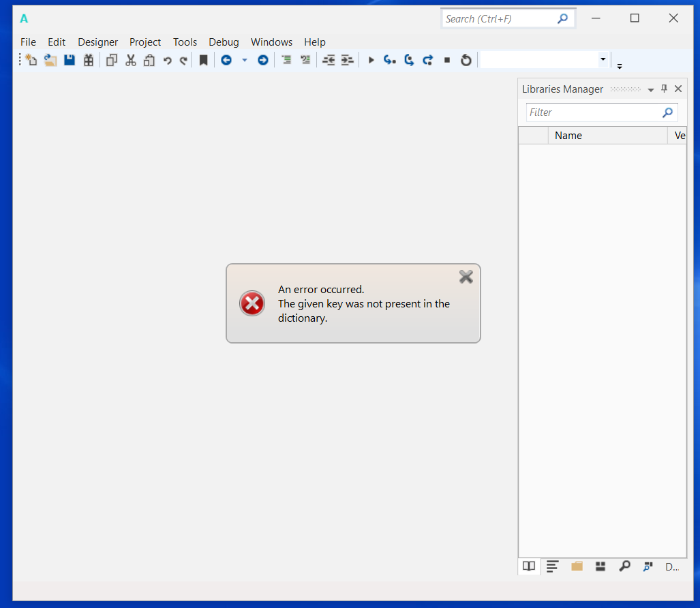Click the Run play button
This screenshot has width=700, height=608.
pos(371,60)
